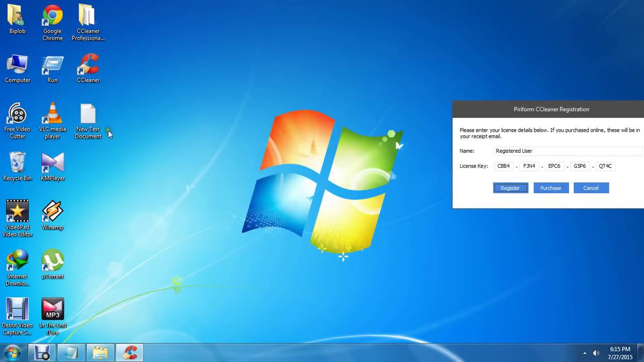644x362 pixels.
Task: Switch to Debut Video Capture in taskbar
Action: (41, 352)
